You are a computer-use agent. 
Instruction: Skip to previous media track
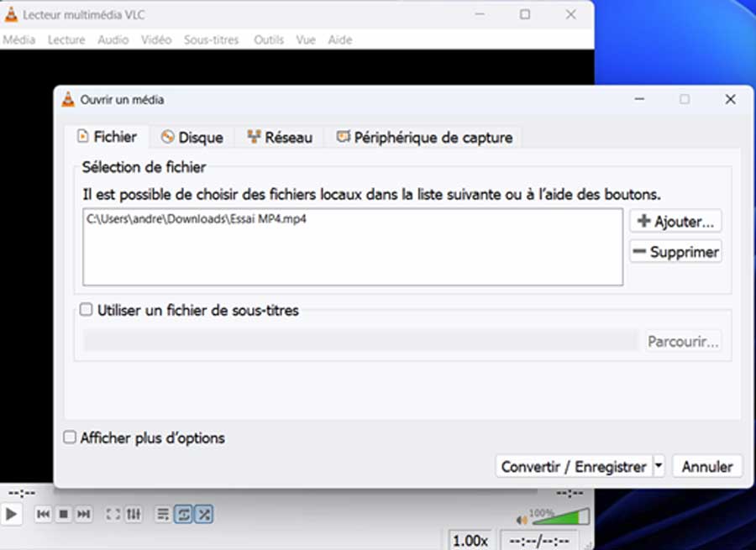point(43,515)
